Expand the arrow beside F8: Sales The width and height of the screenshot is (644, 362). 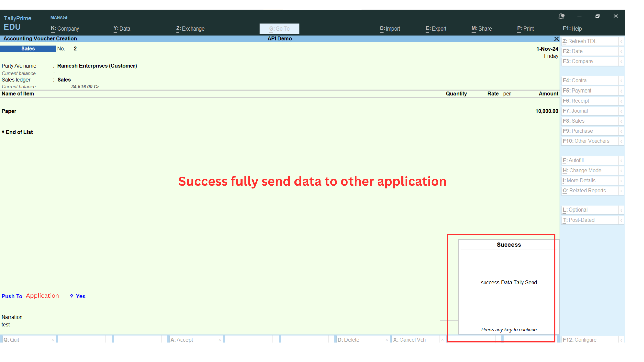(621, 121)
